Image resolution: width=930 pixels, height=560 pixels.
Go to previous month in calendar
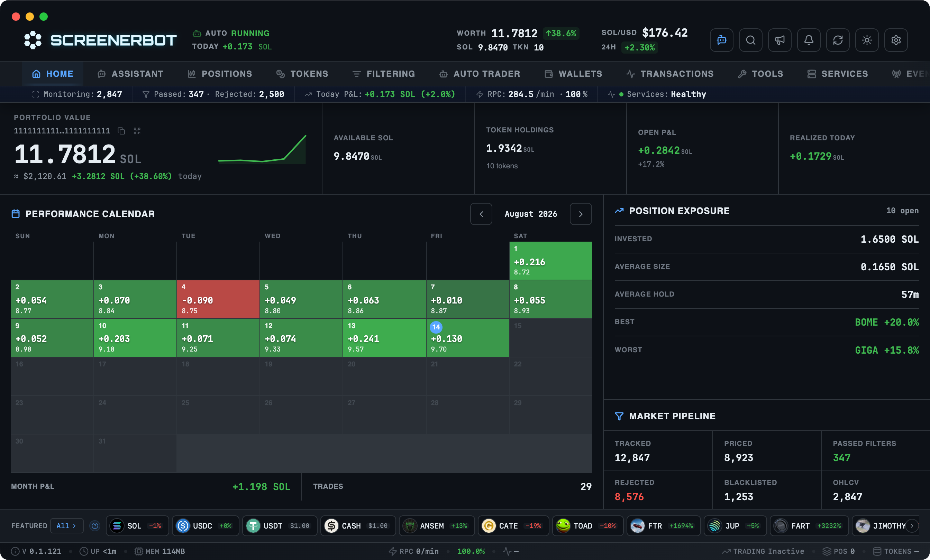[481, 214]
